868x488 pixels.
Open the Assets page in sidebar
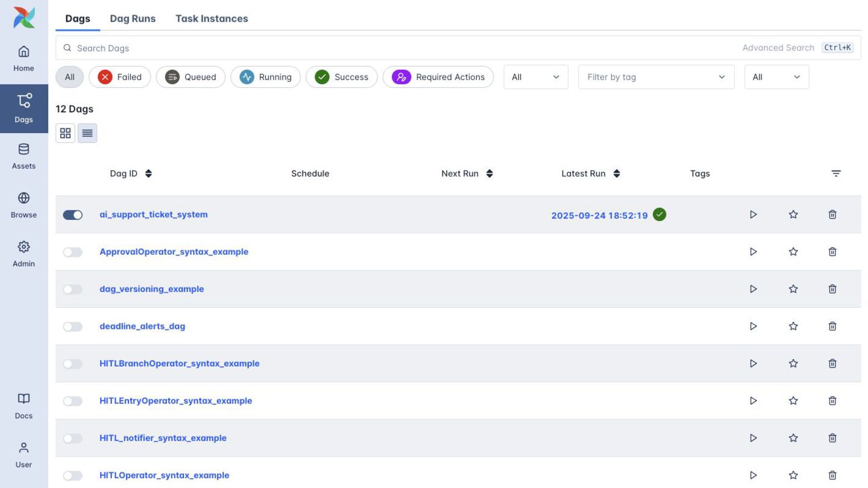point(24,156)
